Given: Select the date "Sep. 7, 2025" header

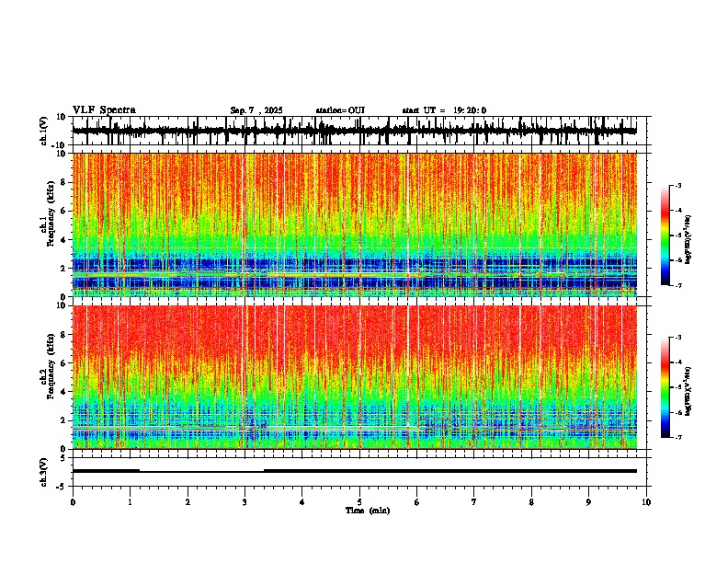Looking at the screenshot, I should (256, 110).
